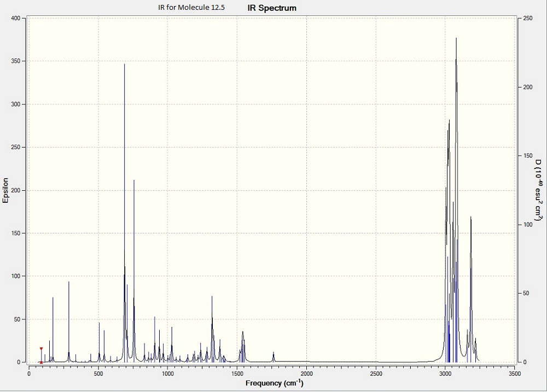Click the '1500' tick label on the frequency axis
The image size is (547, 392).
tap(237, 373)
